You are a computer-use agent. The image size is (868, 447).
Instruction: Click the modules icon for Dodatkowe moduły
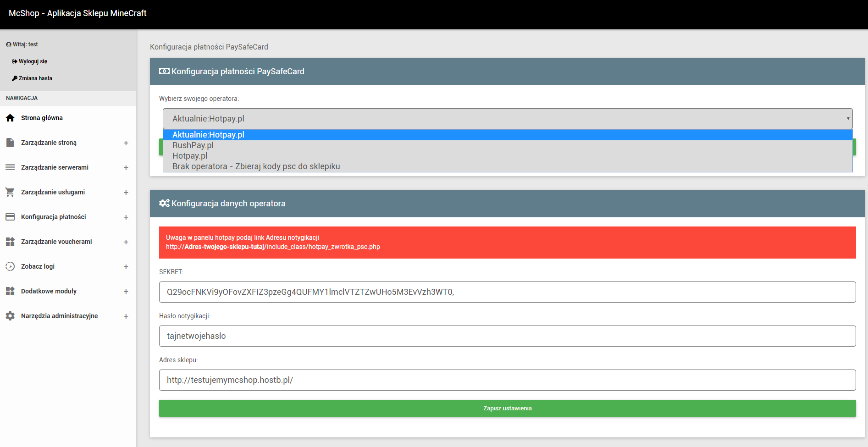click(x=10, y=291)
